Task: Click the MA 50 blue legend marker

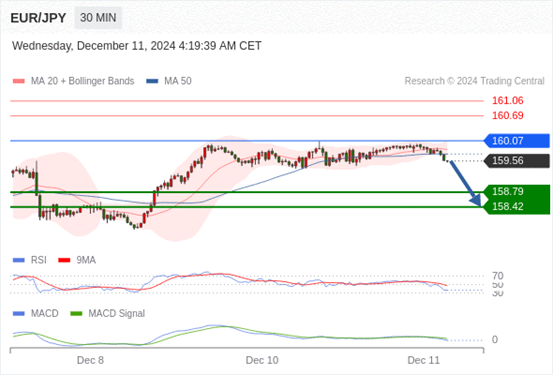Action: pos(152,81)
